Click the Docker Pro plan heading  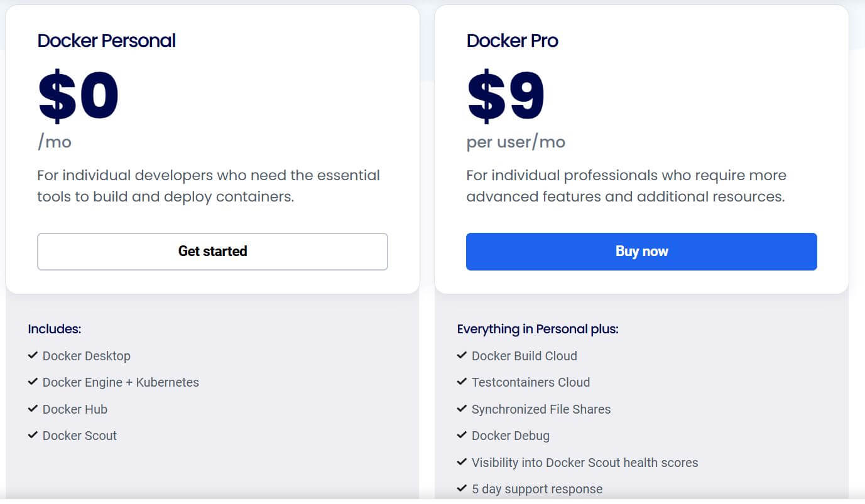click(512, 41)
